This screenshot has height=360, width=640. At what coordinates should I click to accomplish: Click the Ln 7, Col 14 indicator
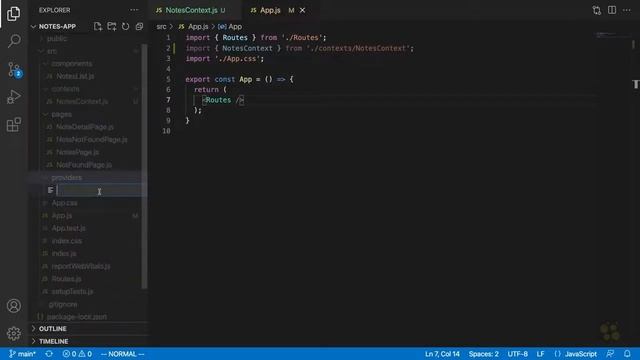tap(442, 354)
